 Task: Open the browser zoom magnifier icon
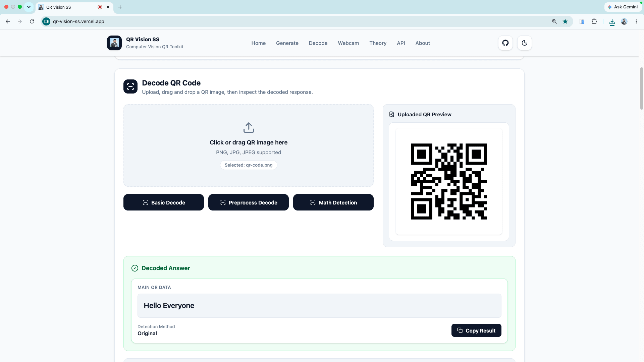tap(554, 21)
